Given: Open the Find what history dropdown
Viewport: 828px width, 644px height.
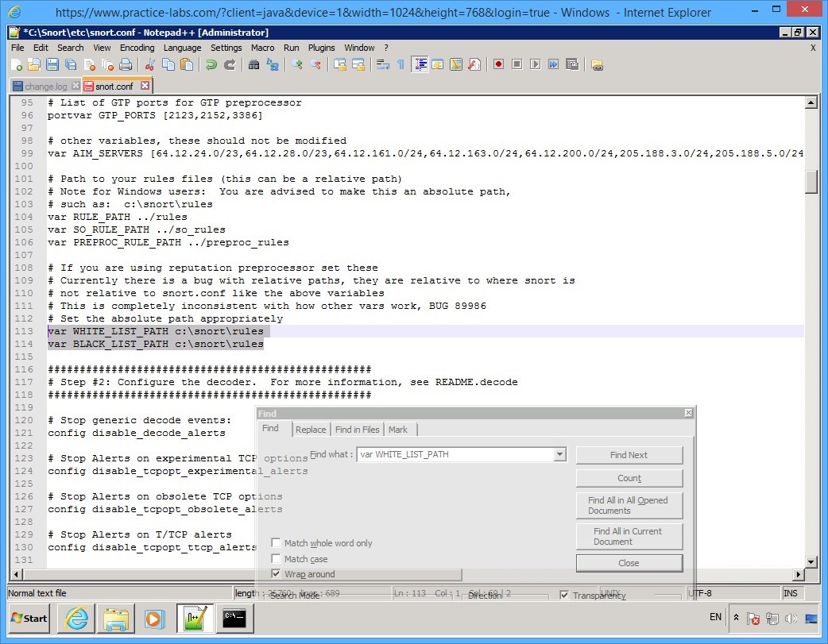Looking at the screenshot, I should (x=561, y=454).
